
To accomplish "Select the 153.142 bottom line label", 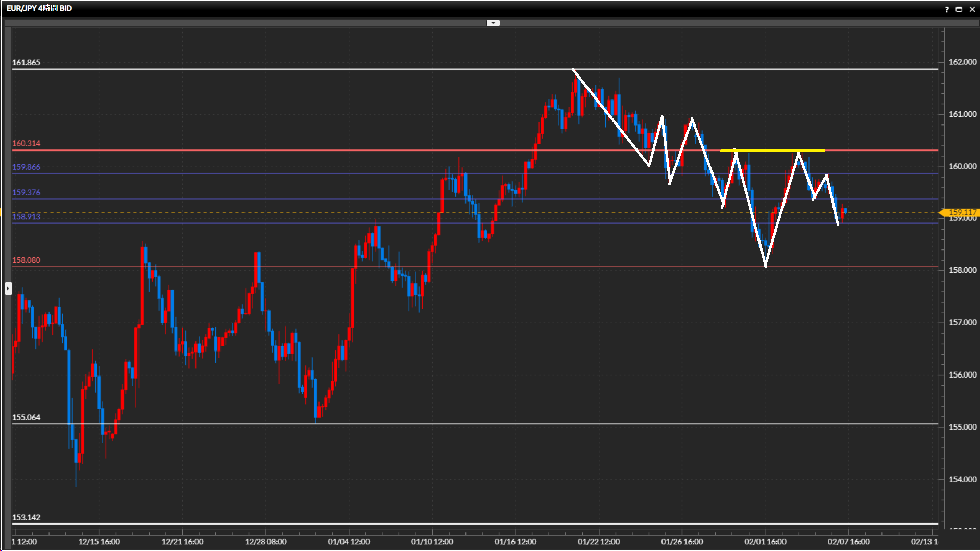I will tap(26, 518).
